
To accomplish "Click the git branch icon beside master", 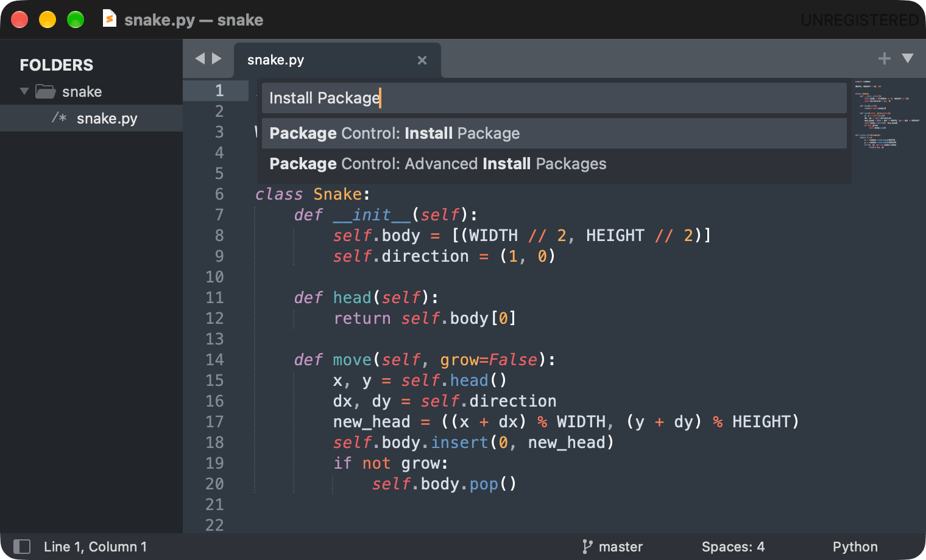I will [587, 547].
